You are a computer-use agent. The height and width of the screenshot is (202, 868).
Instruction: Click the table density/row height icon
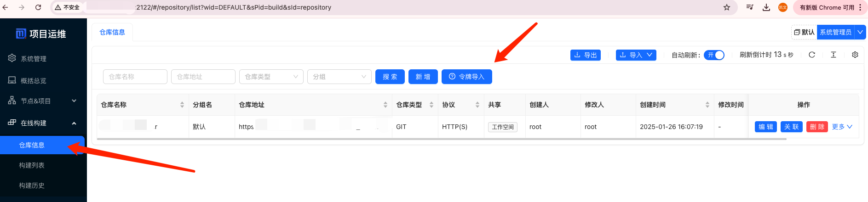[x=834, y=55]
